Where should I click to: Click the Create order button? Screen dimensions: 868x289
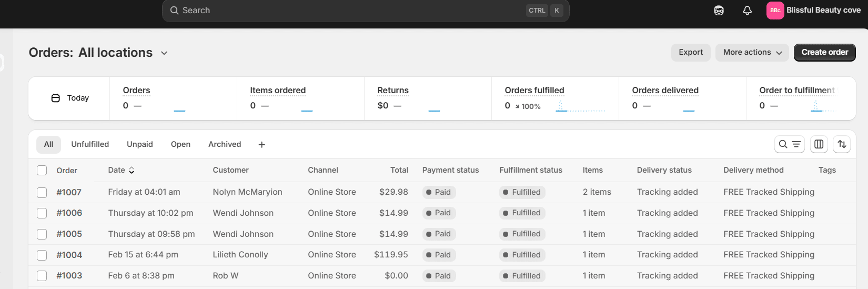(824, 53)
